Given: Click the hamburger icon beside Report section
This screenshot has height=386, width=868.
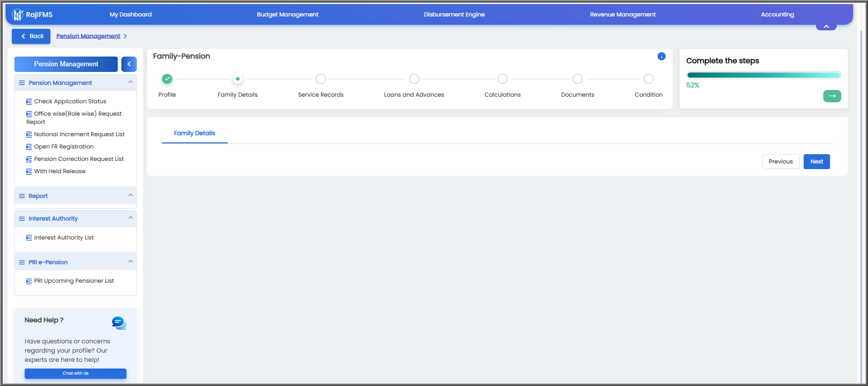Looking at the screenshot, I should coord(22,196).
